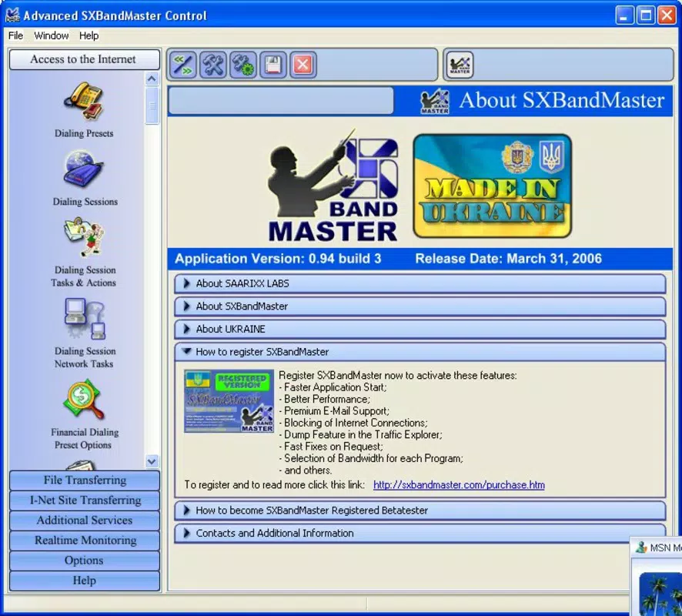Collapse How to register SXBandMaster section
The height and width of the screenshot is (616, 682).
[420, 352]
